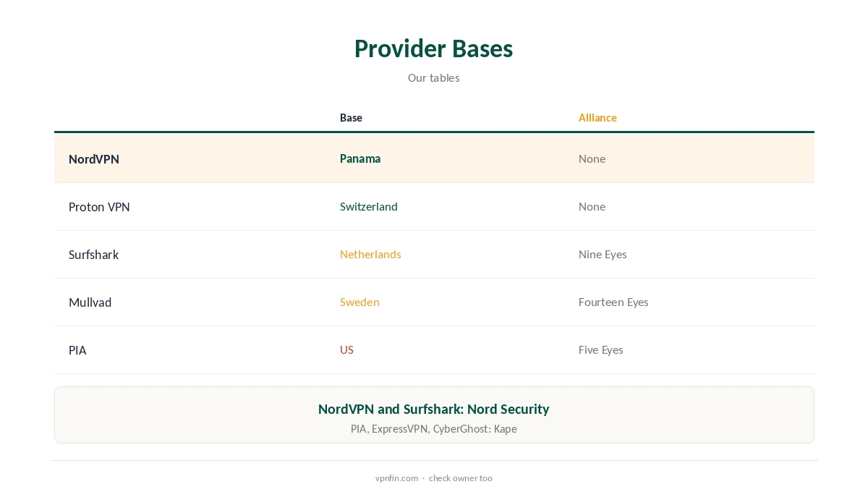Click 'NordVPN and Surfshark: Nord Security' note
This screenshot has height=492, width=868.
[433, 409]
